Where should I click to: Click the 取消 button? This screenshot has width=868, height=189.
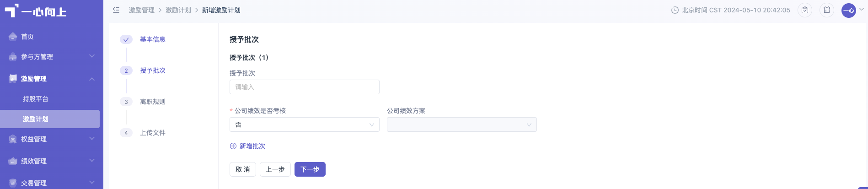tap(243, 169)
